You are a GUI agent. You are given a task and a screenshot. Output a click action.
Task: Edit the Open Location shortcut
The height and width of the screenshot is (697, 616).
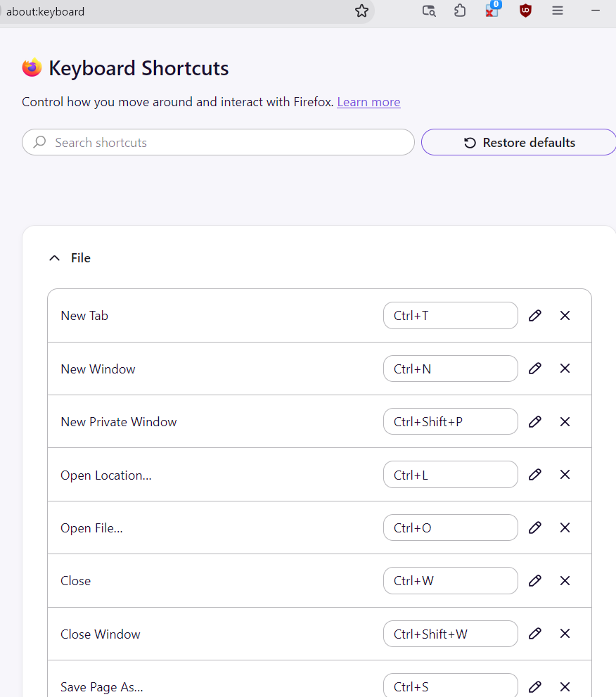click(x=535, y=475)
